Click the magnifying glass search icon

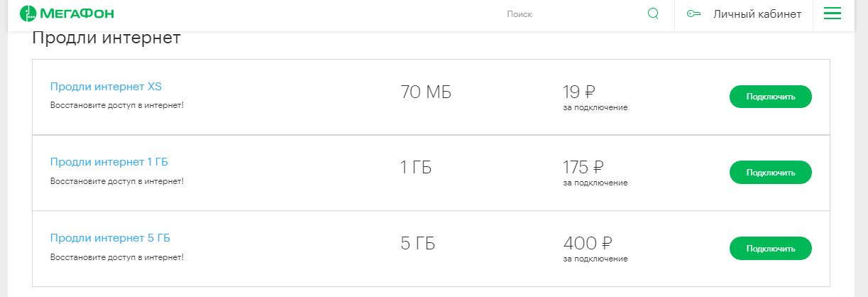tap(653, 13)
